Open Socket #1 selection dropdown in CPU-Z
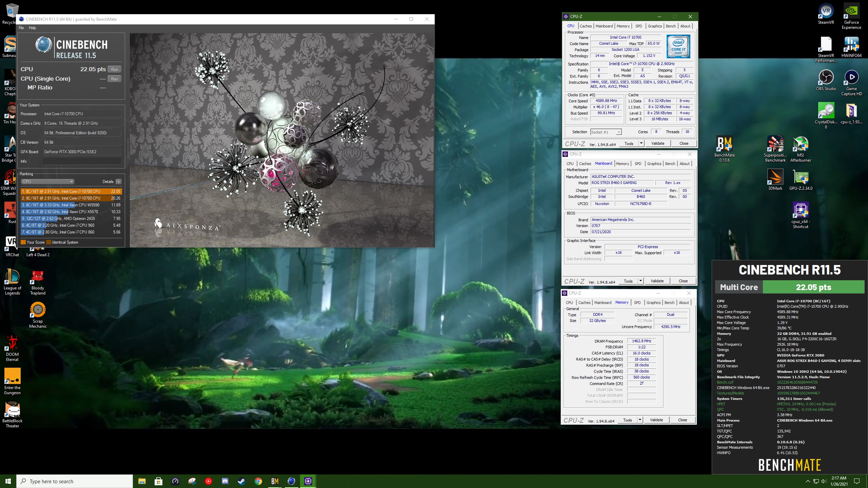Viewport: 868px width, 488px height. (606, 132)
